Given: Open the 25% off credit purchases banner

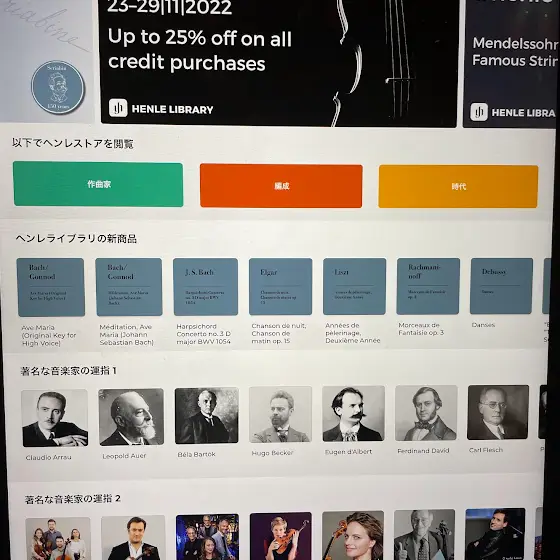Looking at the screenshot, I should tap(279, 62).
